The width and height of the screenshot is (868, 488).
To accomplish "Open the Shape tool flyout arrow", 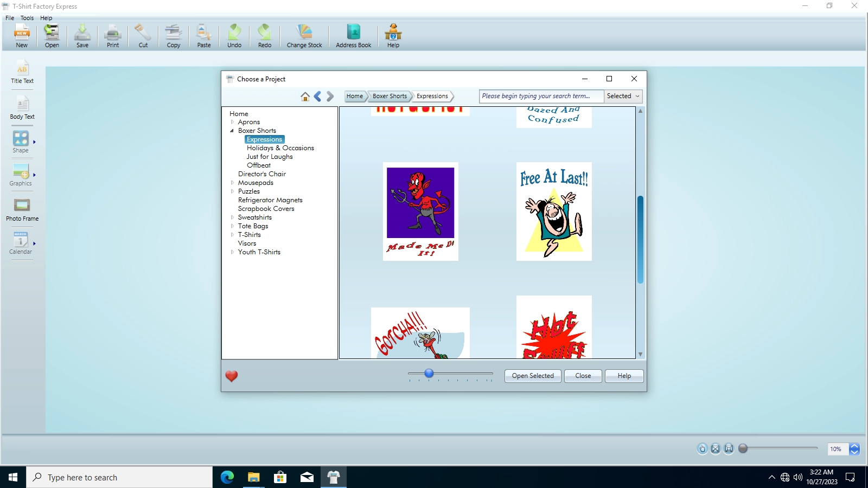I will click(34, 142).
